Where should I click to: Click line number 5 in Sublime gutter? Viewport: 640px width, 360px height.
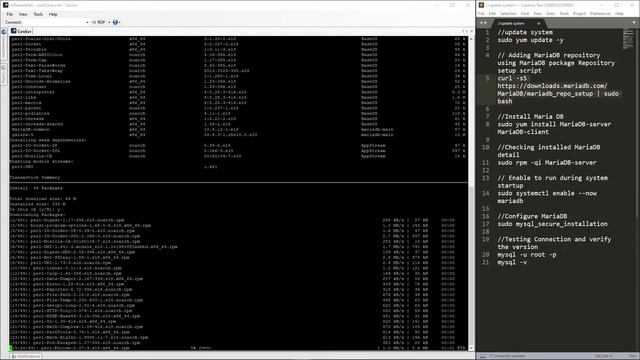pyautogui.click(x=487, y=78)
